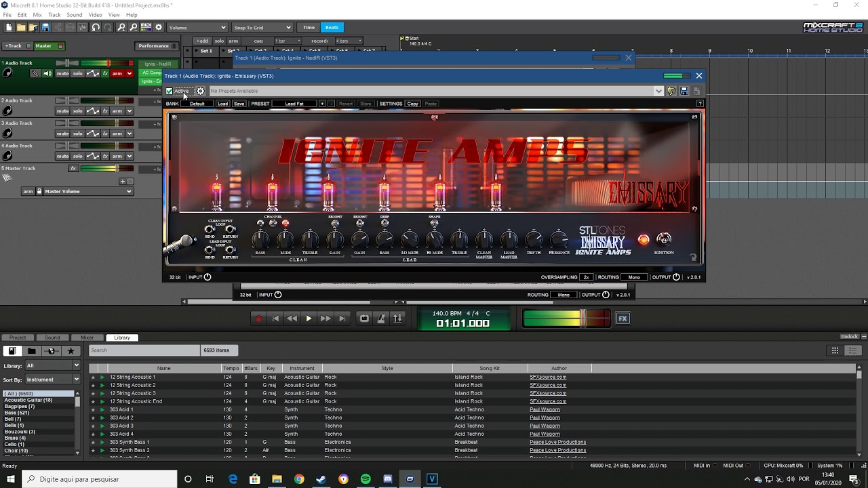The image size is (868, 488).
Task: Start playback with the play button
Action: point(309,319)
